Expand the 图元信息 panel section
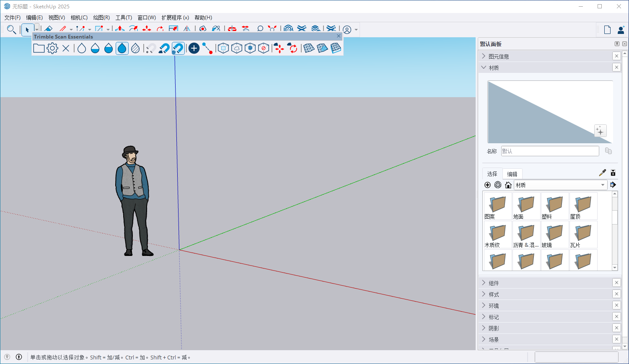Viewport: 629px width, 364px height. (x=499, y=56)
